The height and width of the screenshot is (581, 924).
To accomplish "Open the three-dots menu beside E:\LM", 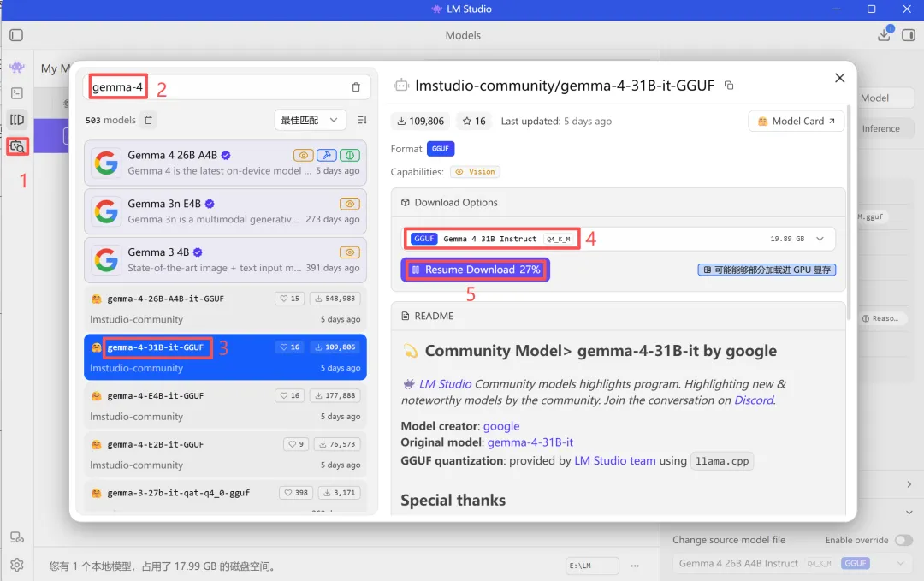I will [x=635, y=566].
